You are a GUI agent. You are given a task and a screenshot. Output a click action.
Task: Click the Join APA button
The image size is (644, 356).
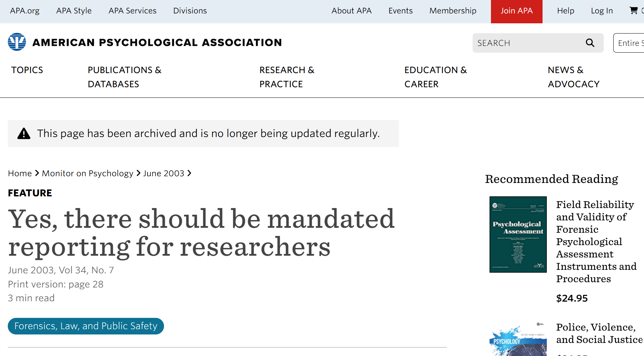(517, 11)
